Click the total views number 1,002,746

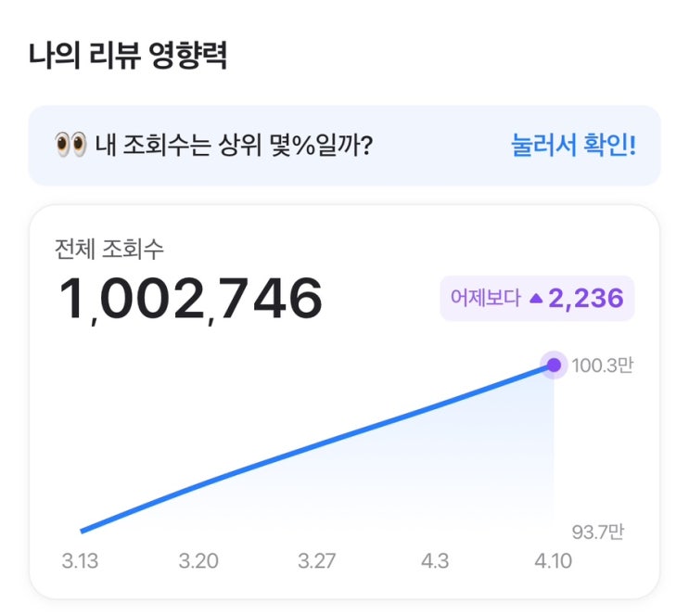[191, 299]
